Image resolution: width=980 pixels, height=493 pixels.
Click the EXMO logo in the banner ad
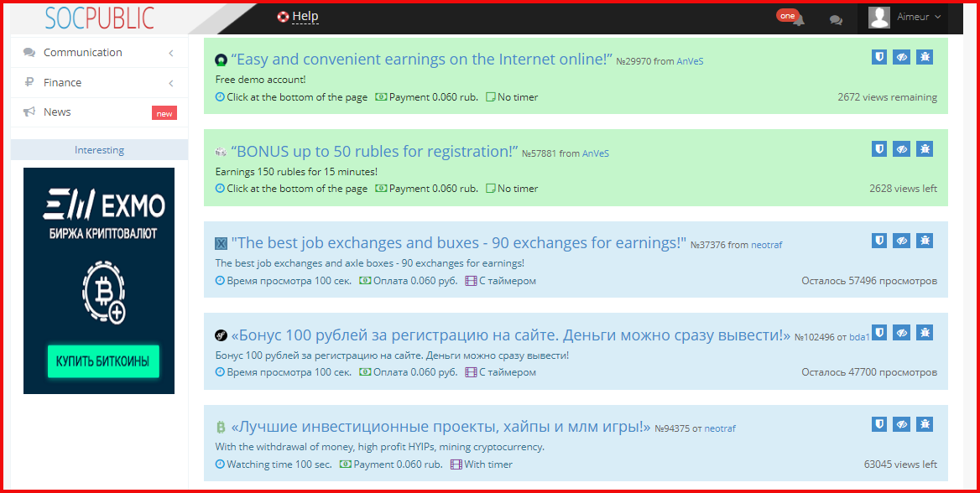[104, 205]
